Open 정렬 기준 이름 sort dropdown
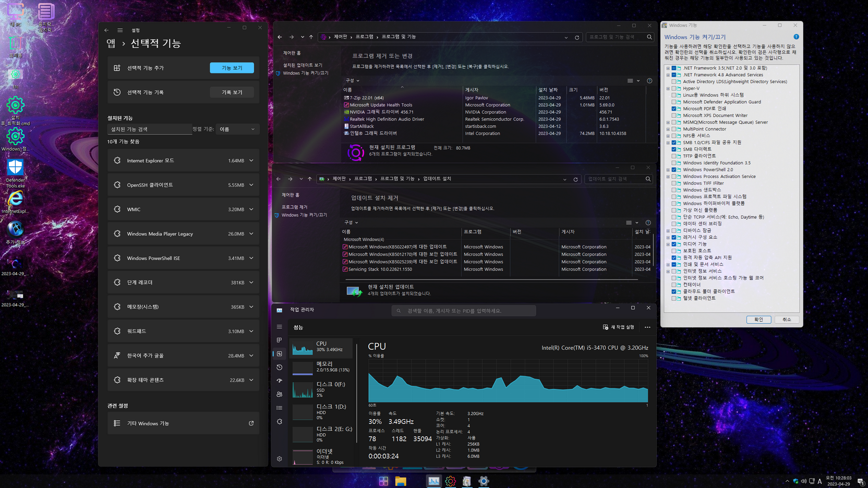 click(x=237, y=129)
